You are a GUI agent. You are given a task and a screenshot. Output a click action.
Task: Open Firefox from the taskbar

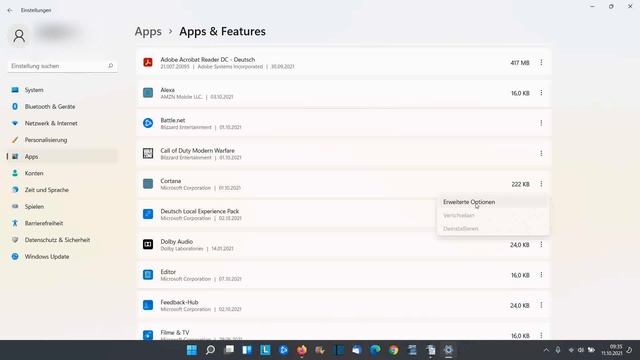coord(302,350)
